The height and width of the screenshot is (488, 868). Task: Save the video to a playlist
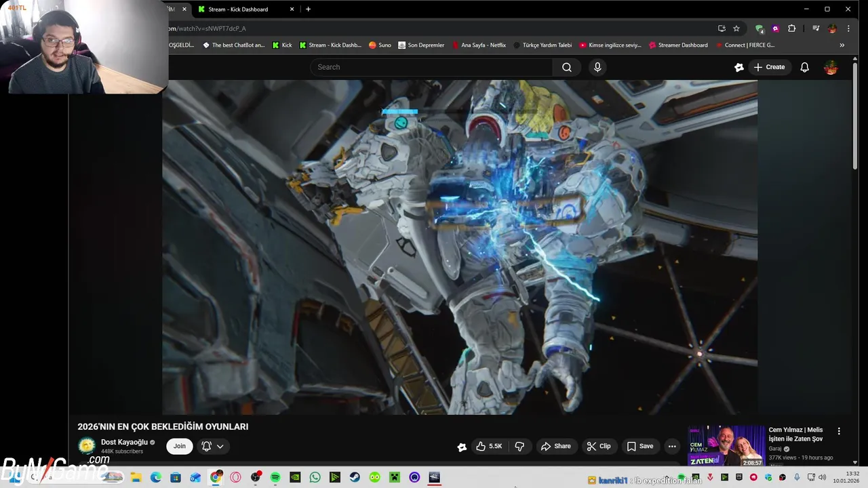[640, 446]
